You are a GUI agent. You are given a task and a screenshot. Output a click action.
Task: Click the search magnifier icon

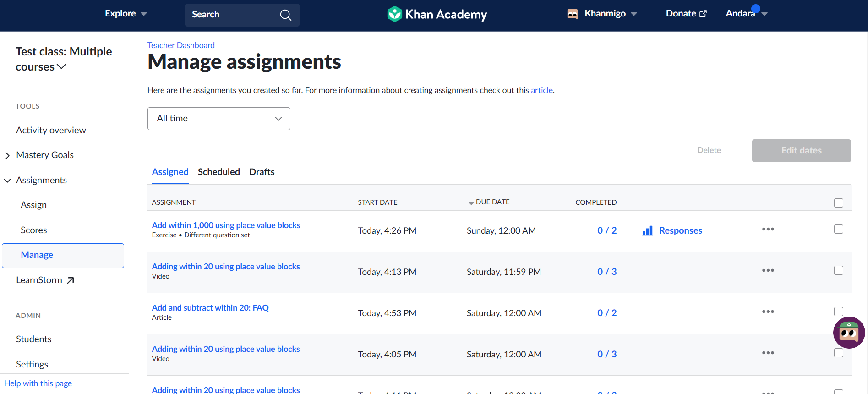coord(285,15)
